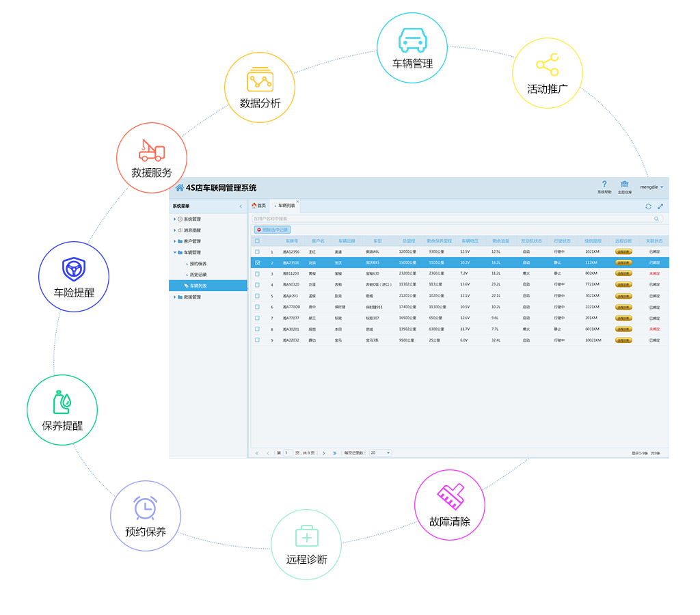Click the 11300公里 maintenance mileage cell
The width and height of the screenshot is (700, 615).
(437, 307)
